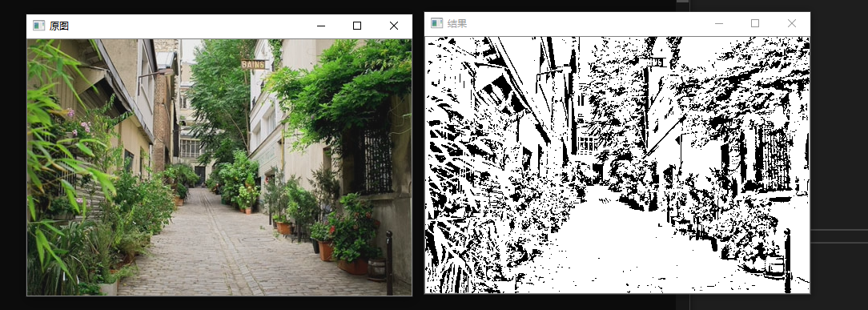Maximize the 结果 window
Image resolution: width=868 pixels, height=310 pixels.
(754, 23)
